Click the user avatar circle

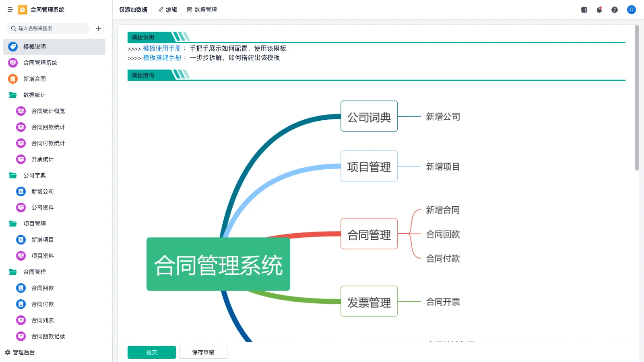click(631, 10)
